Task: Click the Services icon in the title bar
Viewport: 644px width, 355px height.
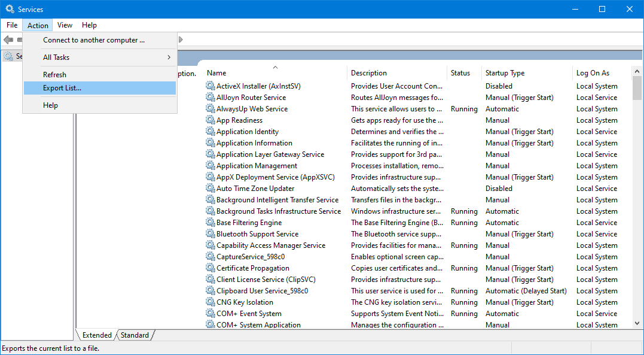Action: [8, 8]
